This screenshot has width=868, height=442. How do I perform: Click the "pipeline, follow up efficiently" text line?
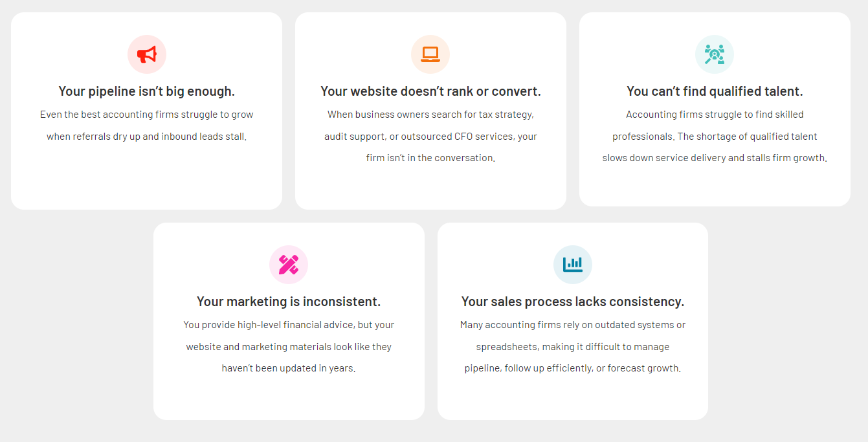point(573,368)
